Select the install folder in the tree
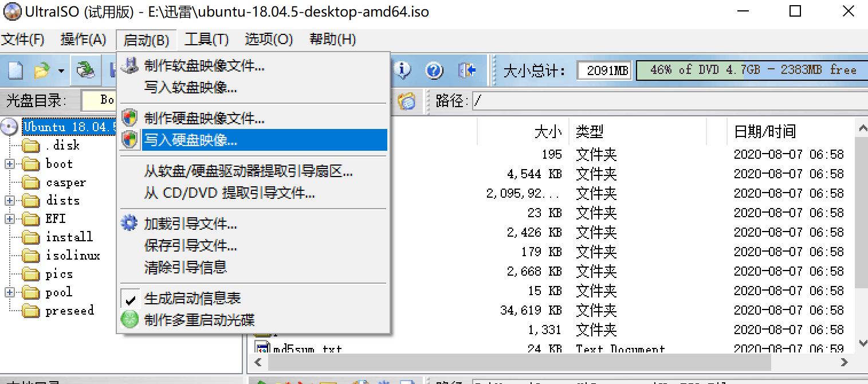The width and height of the screenshot is (868, 384). [x=69, y=237]
